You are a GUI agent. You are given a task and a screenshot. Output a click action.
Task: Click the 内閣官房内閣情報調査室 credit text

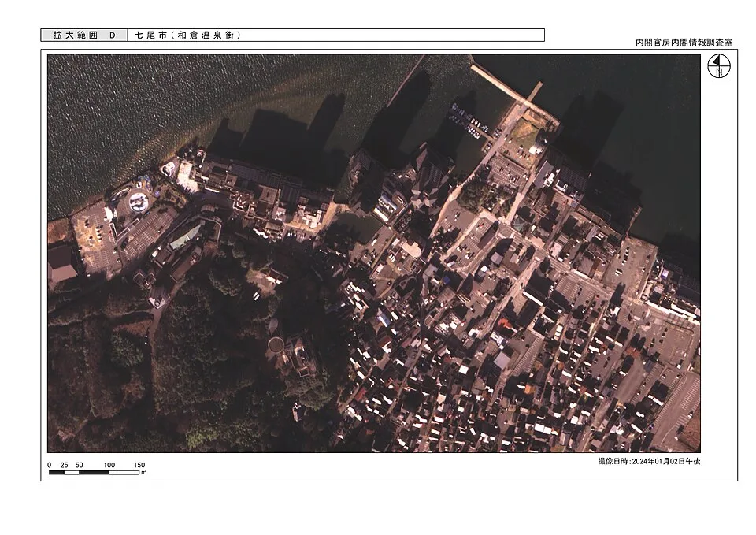(x=684, y=43)
